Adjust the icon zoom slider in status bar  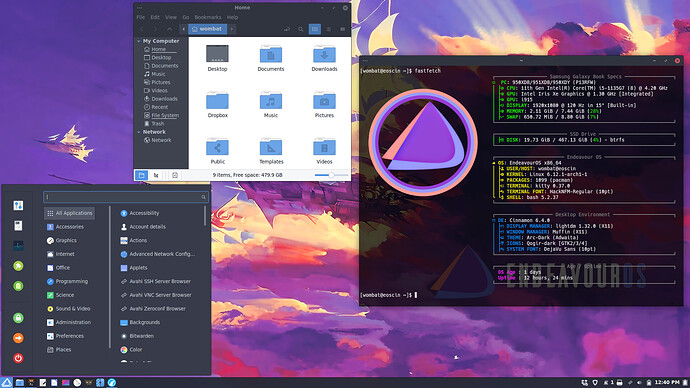pos(331,175)
